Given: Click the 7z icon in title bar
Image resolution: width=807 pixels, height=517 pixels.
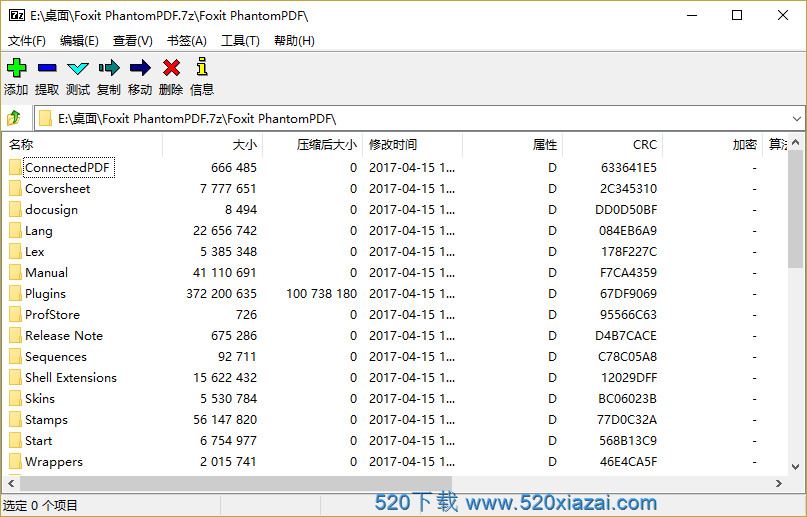Looking at the screenshot, I should coord(16,15).
